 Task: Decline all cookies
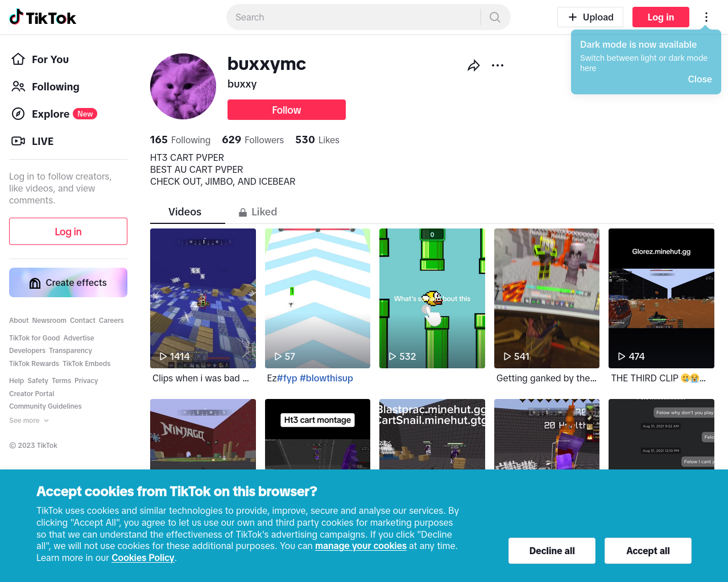click(552, 551)
